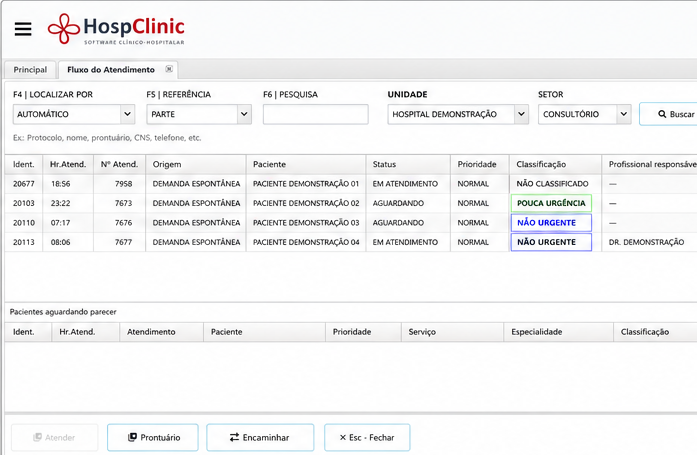Click attendance time 07:17
The width and height of the screenshot is (697, 455).
tap(60, 223)
